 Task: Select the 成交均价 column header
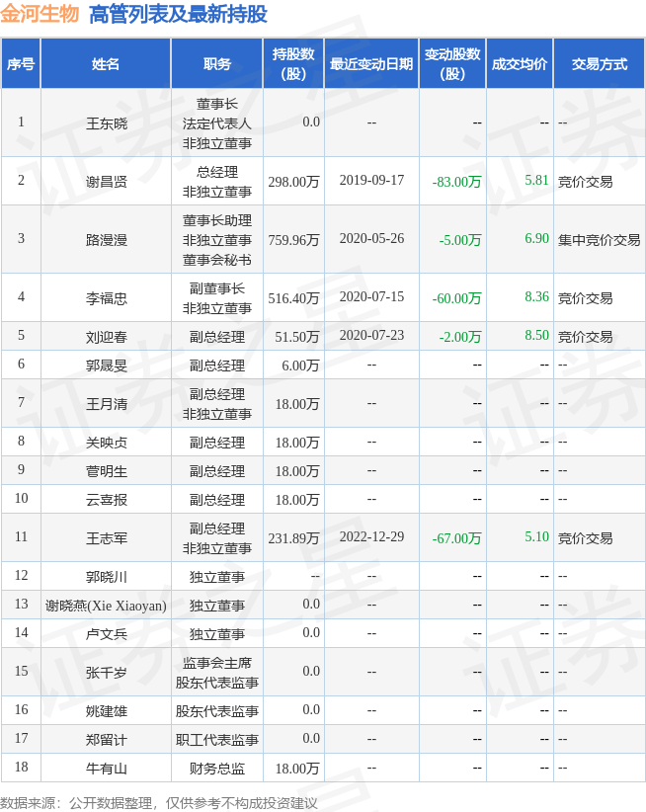tap(520, 63)
